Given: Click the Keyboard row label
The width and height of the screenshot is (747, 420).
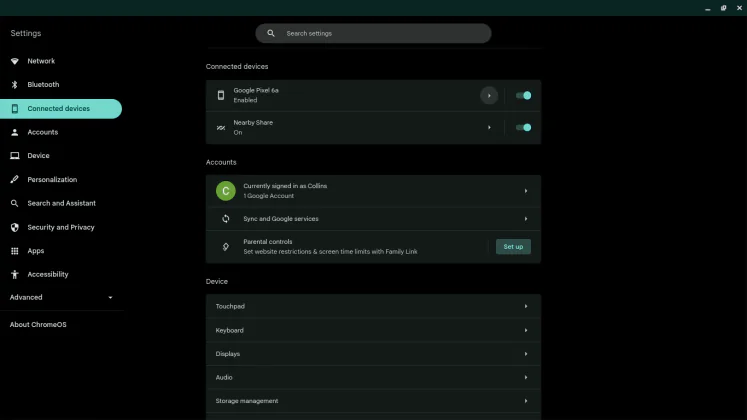Looking at the screenshot, I should point(230,330).
